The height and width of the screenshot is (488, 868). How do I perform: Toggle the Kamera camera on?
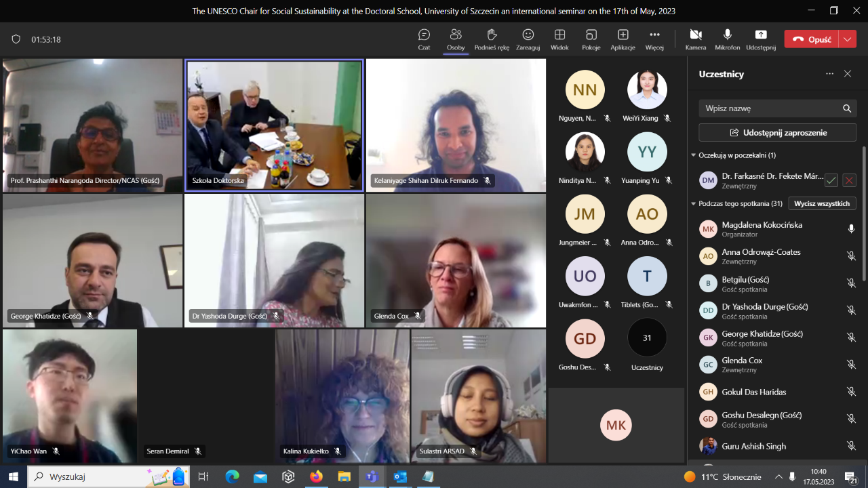click(695, 35)
